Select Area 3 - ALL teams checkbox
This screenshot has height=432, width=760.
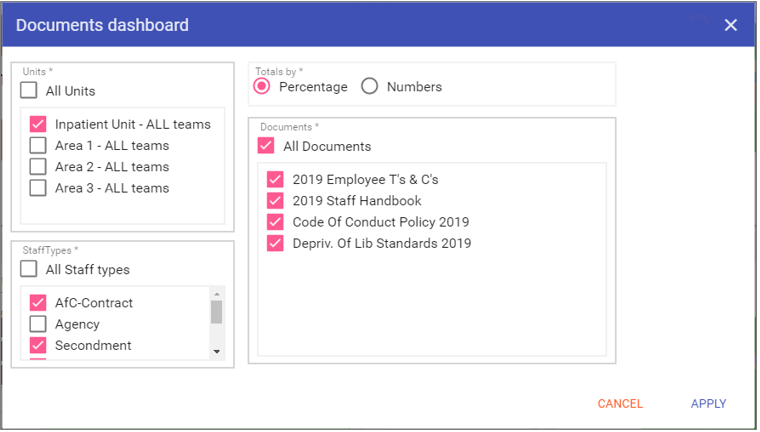39,188
